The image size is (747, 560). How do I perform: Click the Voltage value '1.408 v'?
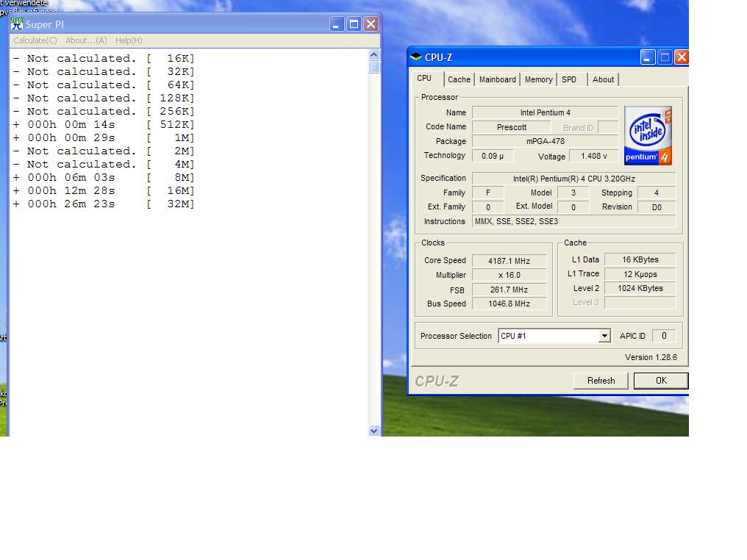tap(593, 156)
